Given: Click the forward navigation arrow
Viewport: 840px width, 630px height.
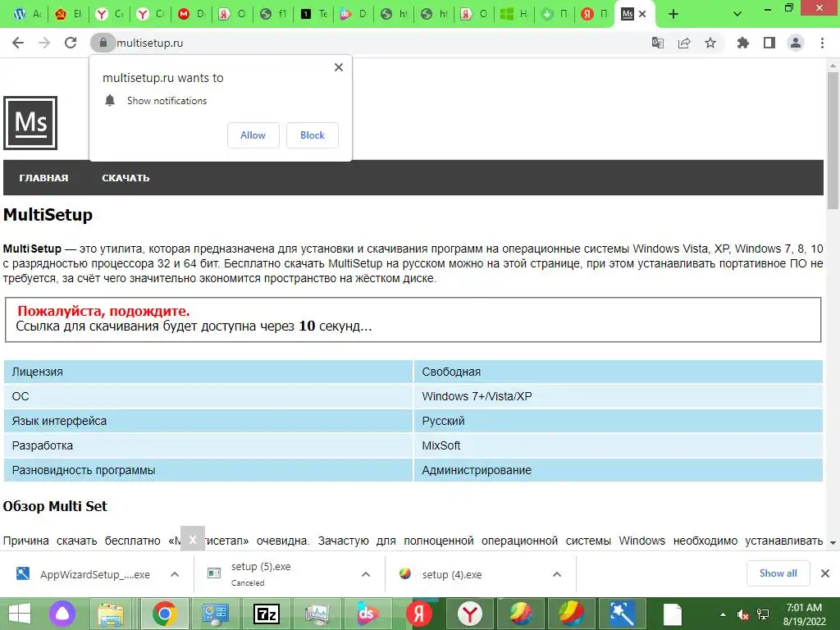Looking at the screenshot, I should pyautogui.click(x=44, y=43).
